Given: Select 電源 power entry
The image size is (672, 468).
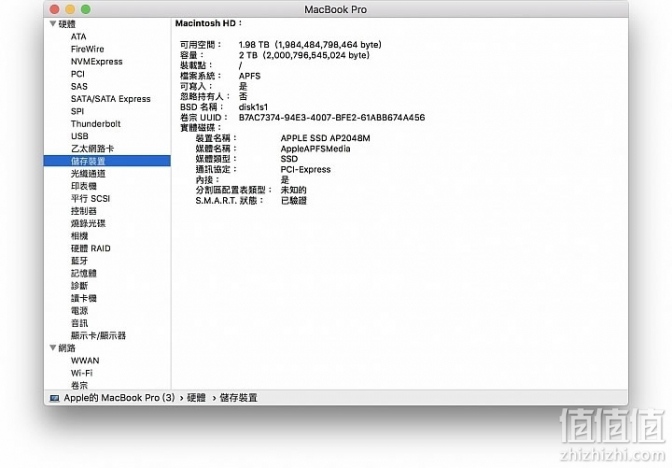Looking at the screenshot, I should point(79,310).
